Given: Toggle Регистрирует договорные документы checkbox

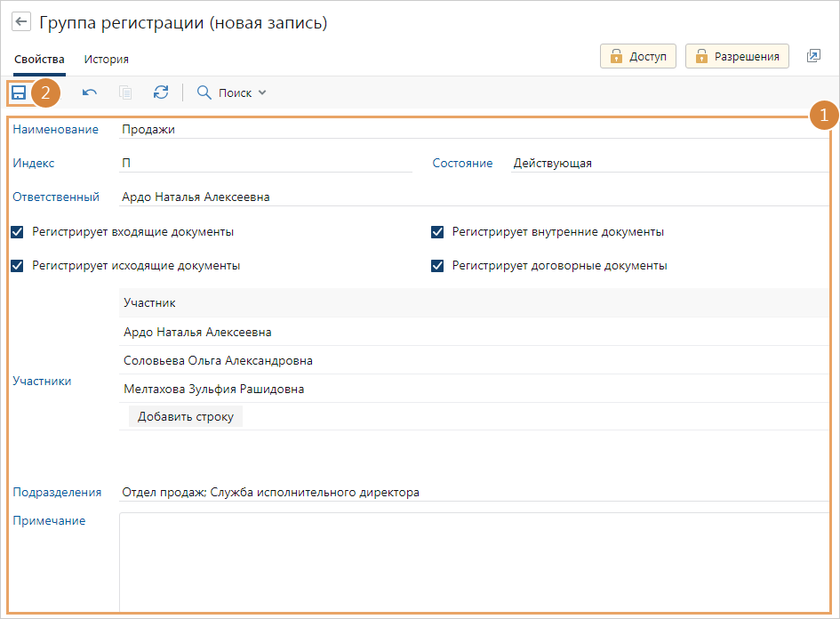Looking at the screenshot, I should pos(437,266).
